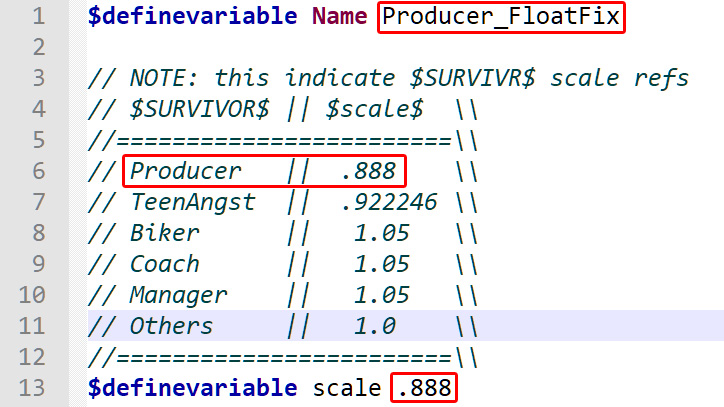
Task: Click Others on the highlighted line
Action: pyautogui.click(x=171, y=326)
